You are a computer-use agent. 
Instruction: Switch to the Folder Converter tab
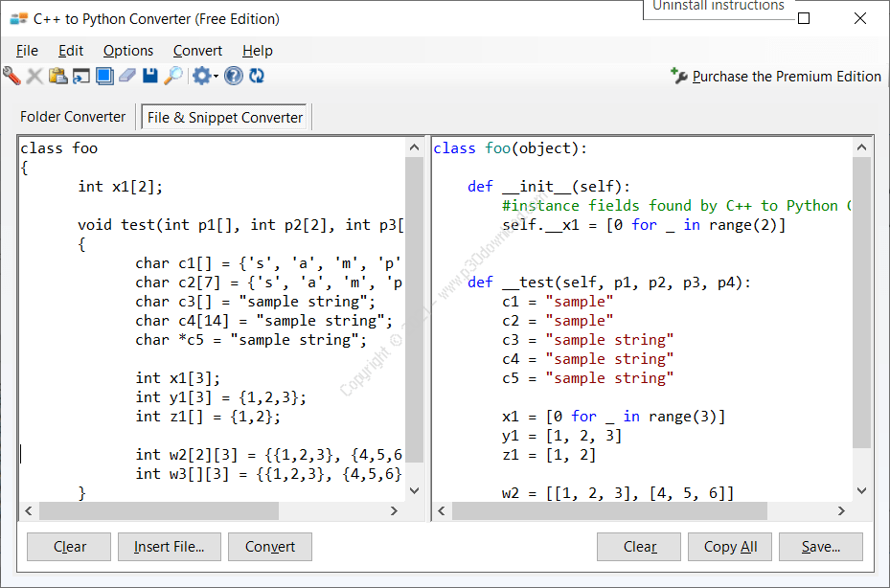coord(72,116)
